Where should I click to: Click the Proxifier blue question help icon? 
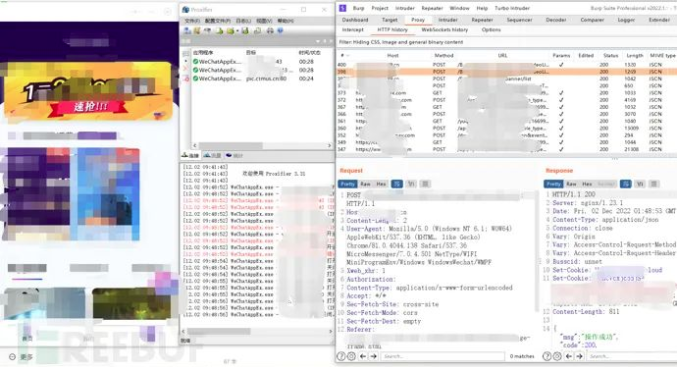(280, 31)
